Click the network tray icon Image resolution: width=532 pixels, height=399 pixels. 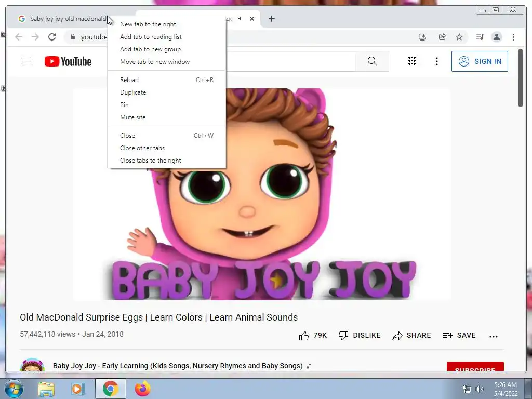tap(467, 389)
